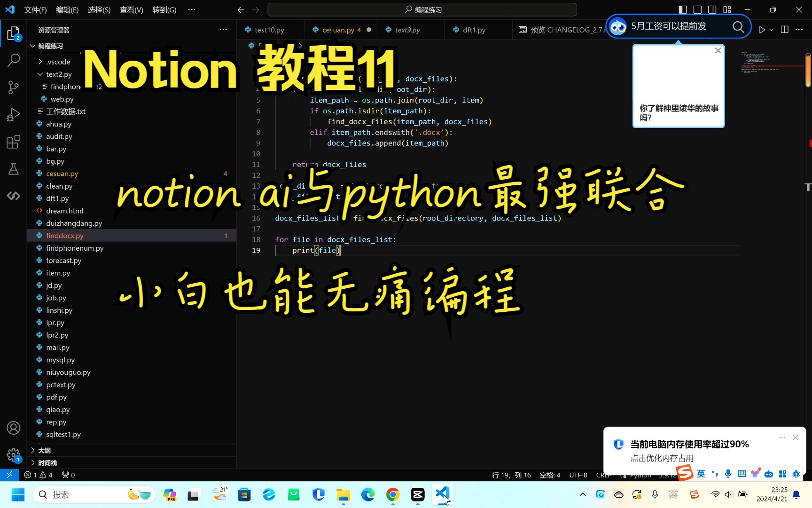This screenshot has height=508, width=812.
Task: Open the 查看(V) menu
Action: [131, 9]
